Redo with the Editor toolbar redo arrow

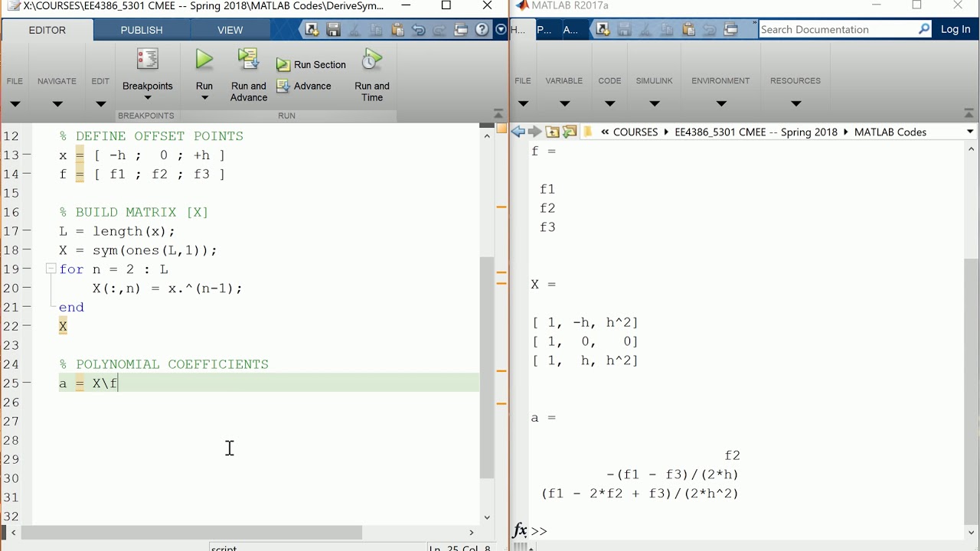(x=439, y=30)
